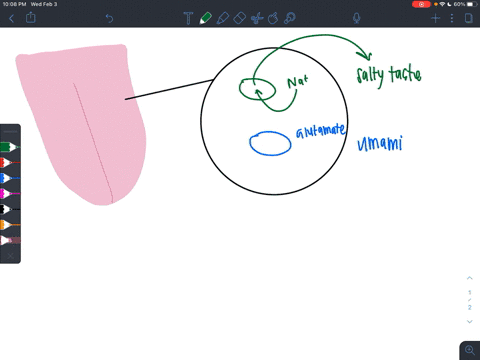Go back with the left chevron
This screenshot has height=360, width=480.
click(x=12, y=18)
